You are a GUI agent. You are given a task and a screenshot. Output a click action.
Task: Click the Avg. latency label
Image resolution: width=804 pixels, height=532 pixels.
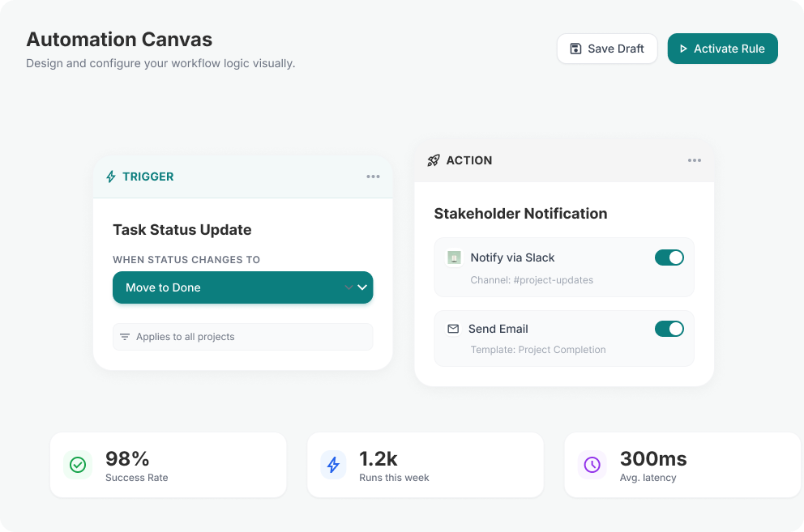[x=648, y=478]
